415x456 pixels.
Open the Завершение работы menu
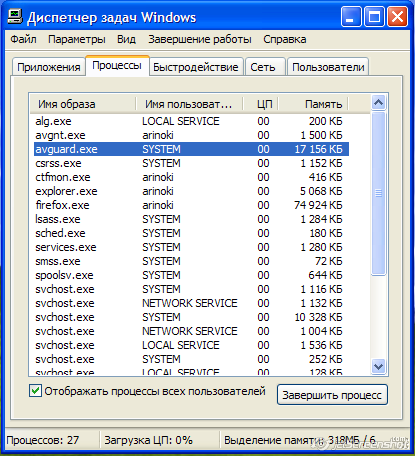200,39
